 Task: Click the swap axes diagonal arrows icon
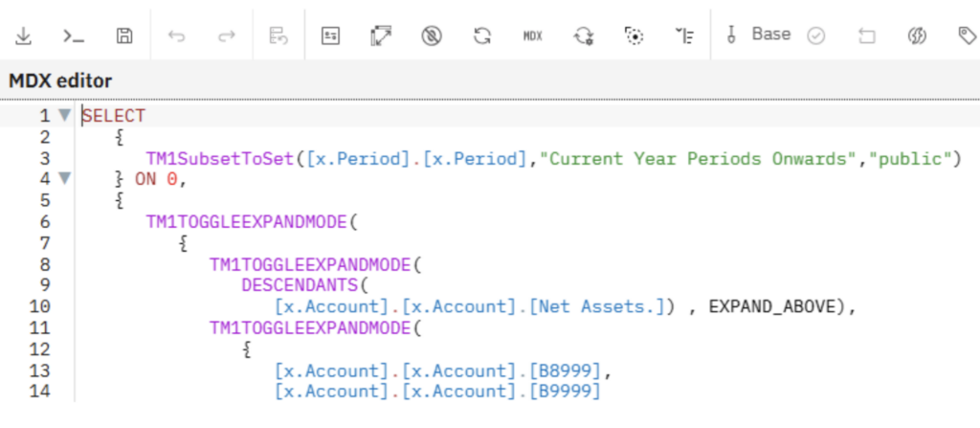(x=381, y=35)
